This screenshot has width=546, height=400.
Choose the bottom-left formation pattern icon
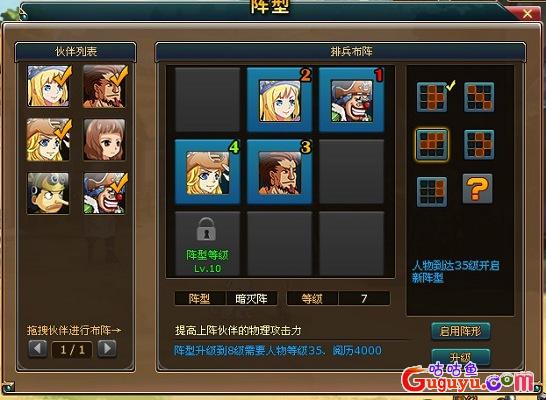click(x=432, y=191)
